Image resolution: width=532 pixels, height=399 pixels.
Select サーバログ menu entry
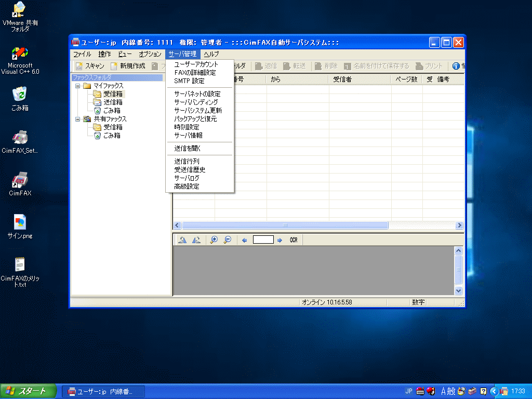click(200, 178)
